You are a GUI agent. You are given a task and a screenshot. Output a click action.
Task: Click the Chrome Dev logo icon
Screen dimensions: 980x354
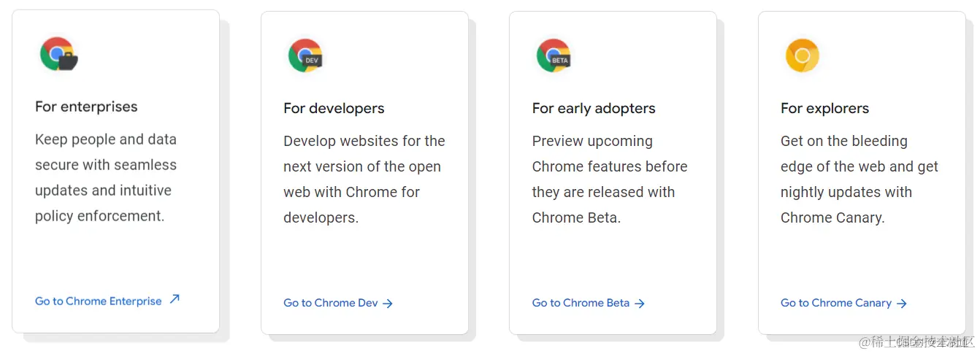click(x=306, y=55)
